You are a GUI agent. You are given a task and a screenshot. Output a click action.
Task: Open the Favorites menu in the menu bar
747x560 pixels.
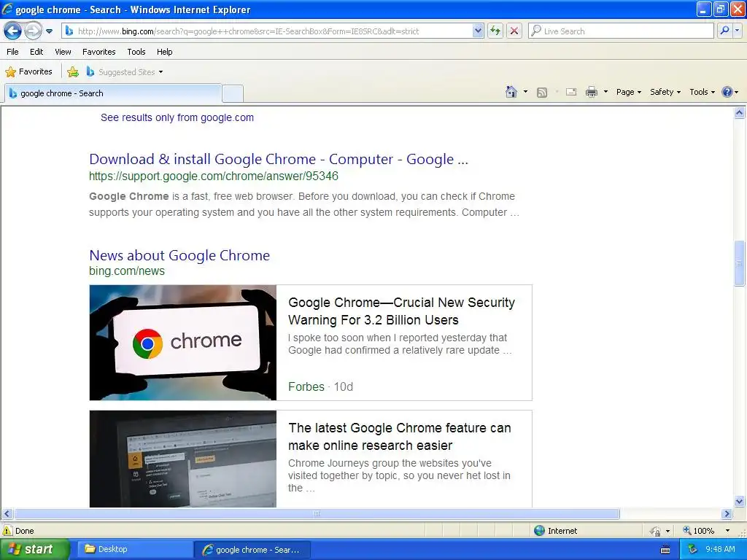(99, 52)
